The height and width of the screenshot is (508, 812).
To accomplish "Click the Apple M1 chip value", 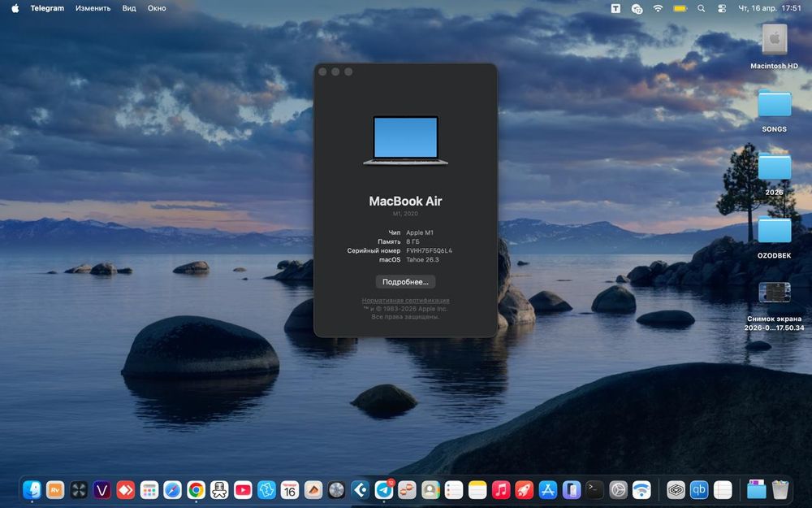I will click(420, 232).
